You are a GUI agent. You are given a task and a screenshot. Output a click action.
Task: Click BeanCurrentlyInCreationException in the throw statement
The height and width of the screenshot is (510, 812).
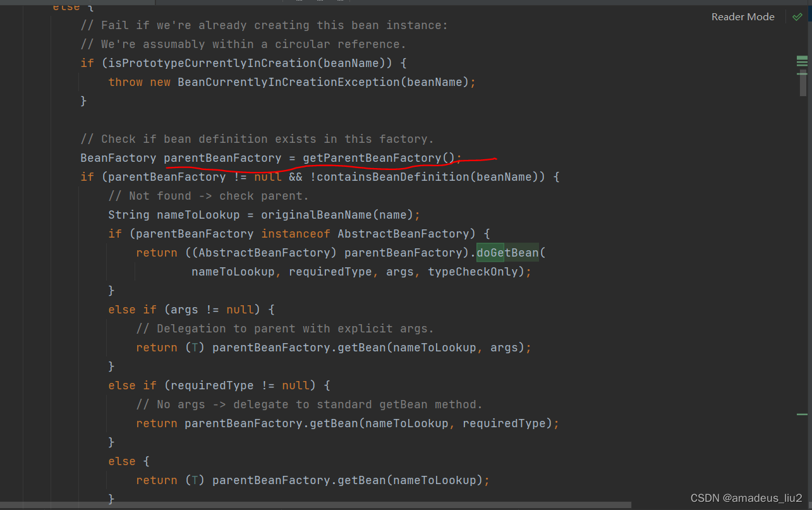click(x=289, y=82)
